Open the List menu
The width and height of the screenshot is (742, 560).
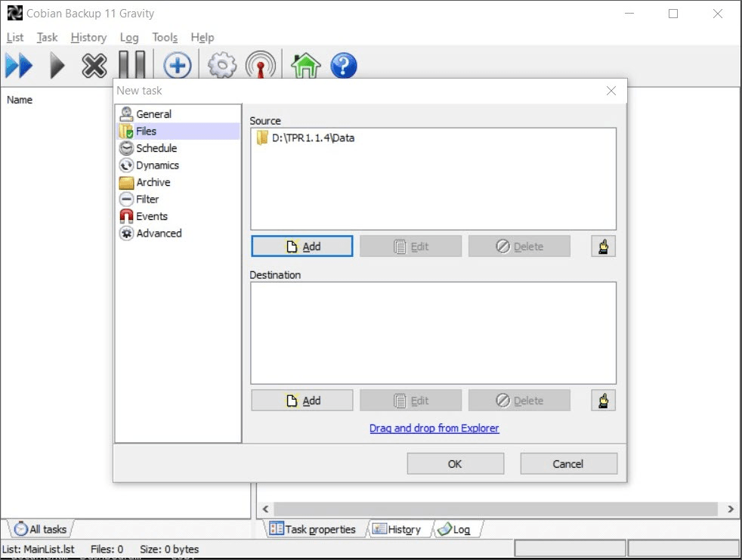(x=15, y=37)
